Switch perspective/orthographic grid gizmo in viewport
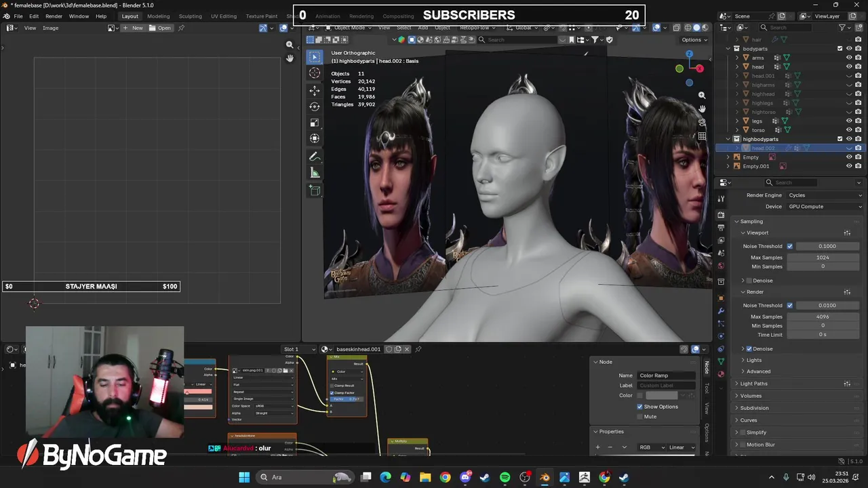 coord(702,136)
